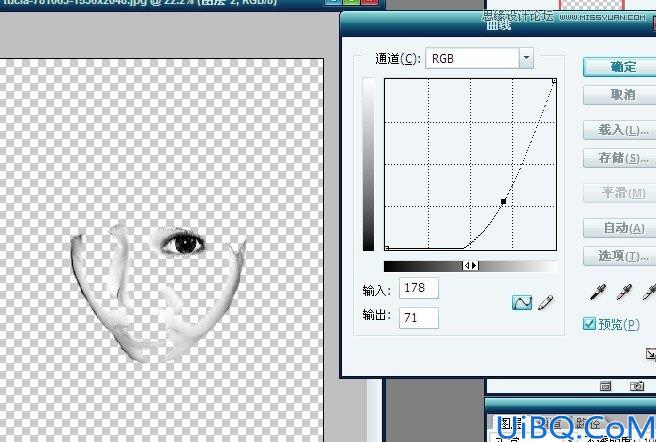The width and height of the screenshot is (656, 442).
Task: Click create new document from state icon
Action: pos(605,386)
